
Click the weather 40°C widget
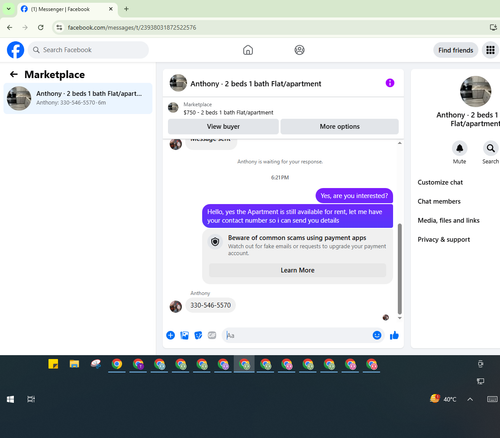[443, 399]
